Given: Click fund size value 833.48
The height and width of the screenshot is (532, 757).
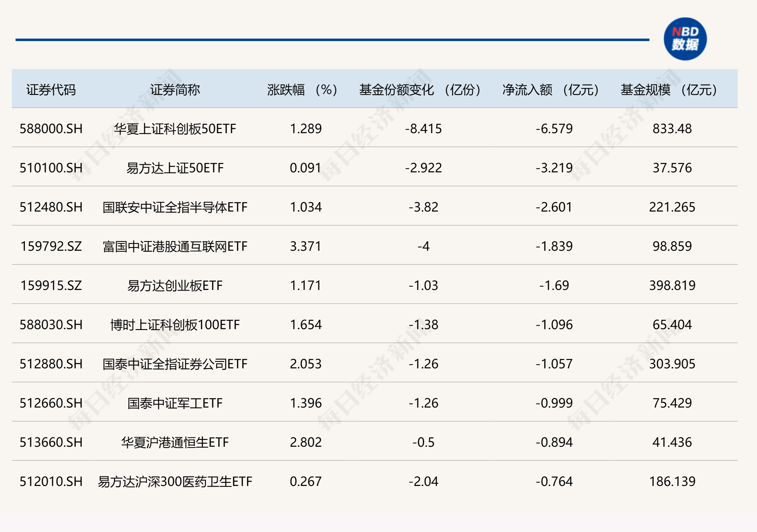Looking at the screenshot, I should (x=672, y=128).
